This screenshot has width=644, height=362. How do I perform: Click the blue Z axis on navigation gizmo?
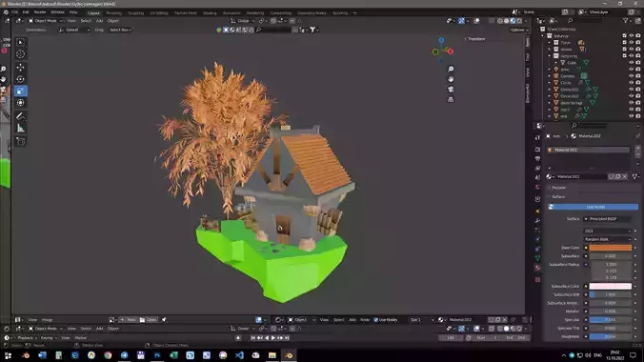441,40
